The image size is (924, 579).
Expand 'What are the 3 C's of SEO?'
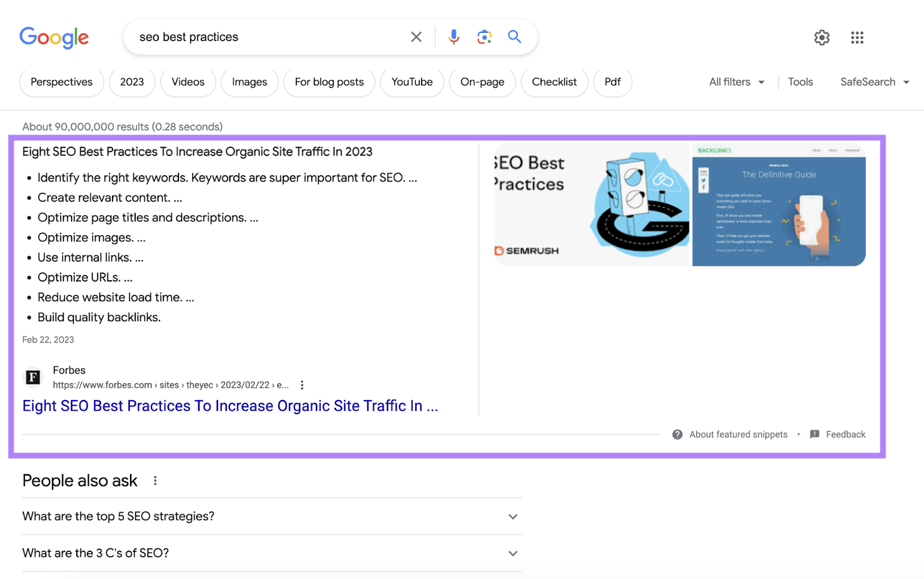coord(512,553)
